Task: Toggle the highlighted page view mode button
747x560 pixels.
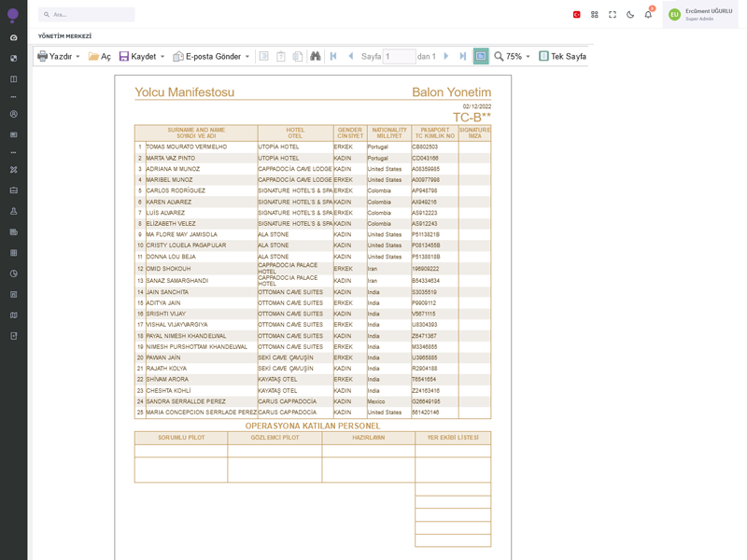Action: pos(481,56)
